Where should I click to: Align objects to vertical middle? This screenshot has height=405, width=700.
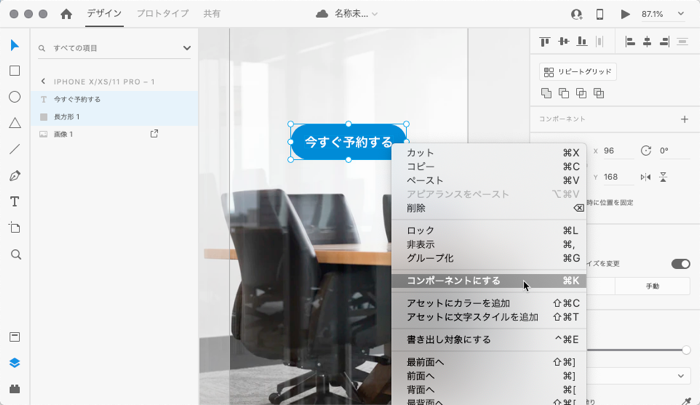[563, 42]
